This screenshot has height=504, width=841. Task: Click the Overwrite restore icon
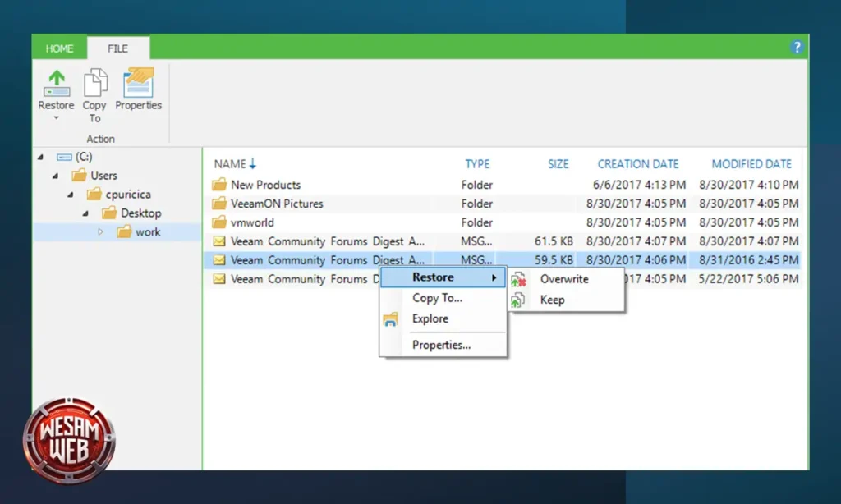point(519,279)
